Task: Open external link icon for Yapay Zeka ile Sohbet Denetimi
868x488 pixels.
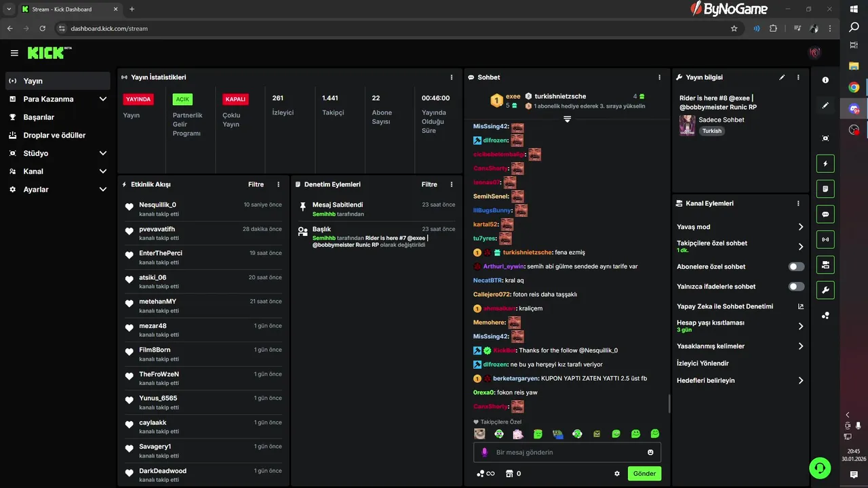Action: click(801, 306)
